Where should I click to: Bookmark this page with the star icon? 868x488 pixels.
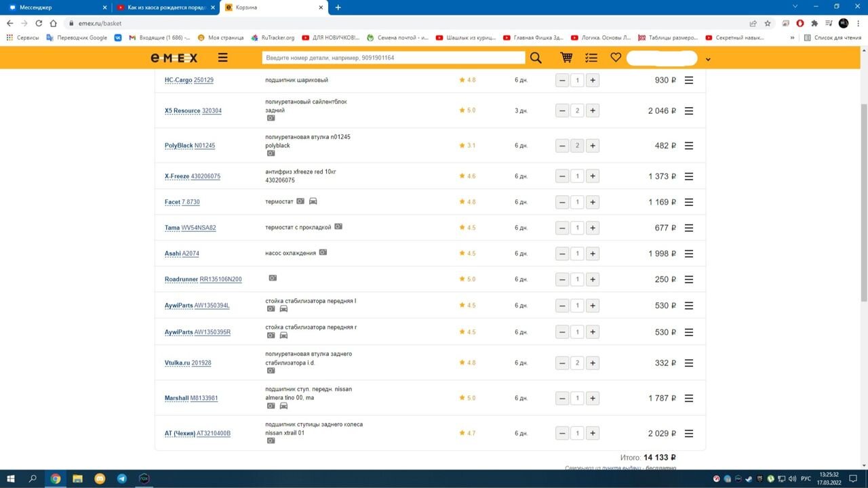click(768, 23)
